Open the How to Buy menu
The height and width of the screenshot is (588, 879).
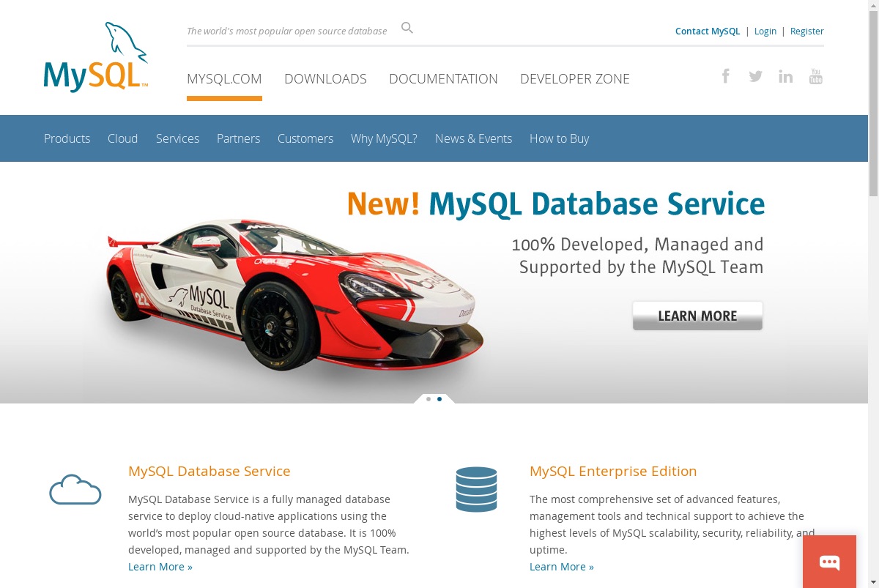pyautogui.click(x=559, y=138)
